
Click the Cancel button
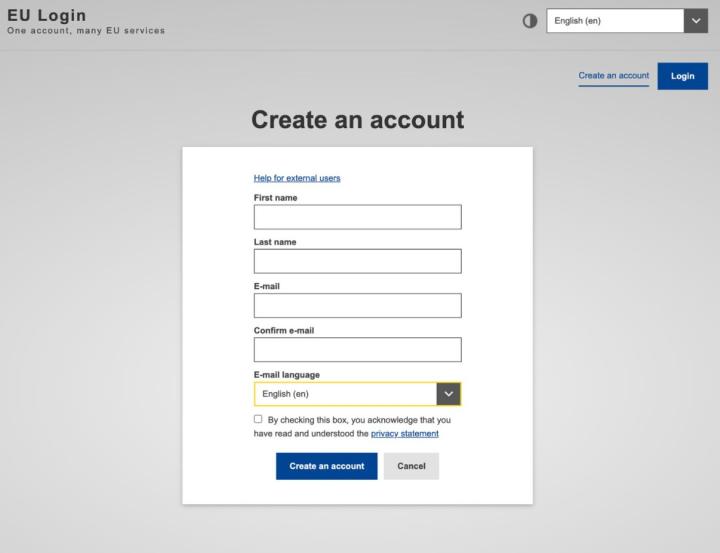(411, 466)
